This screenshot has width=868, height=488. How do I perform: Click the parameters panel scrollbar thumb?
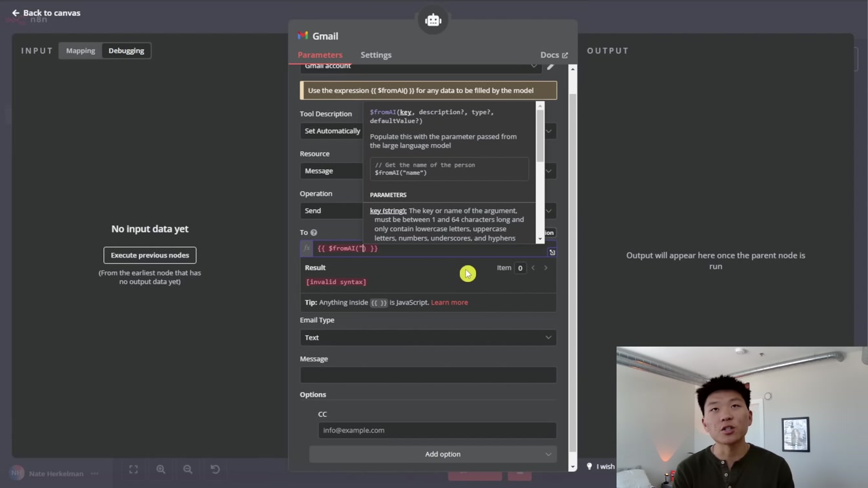click(x=572, y=272)
